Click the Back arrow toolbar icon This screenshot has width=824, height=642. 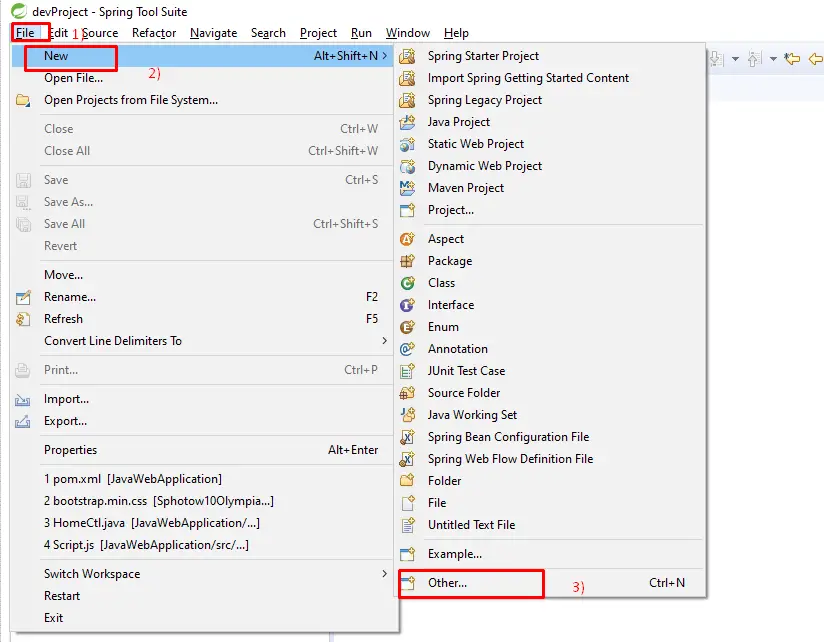click(816, 58)
